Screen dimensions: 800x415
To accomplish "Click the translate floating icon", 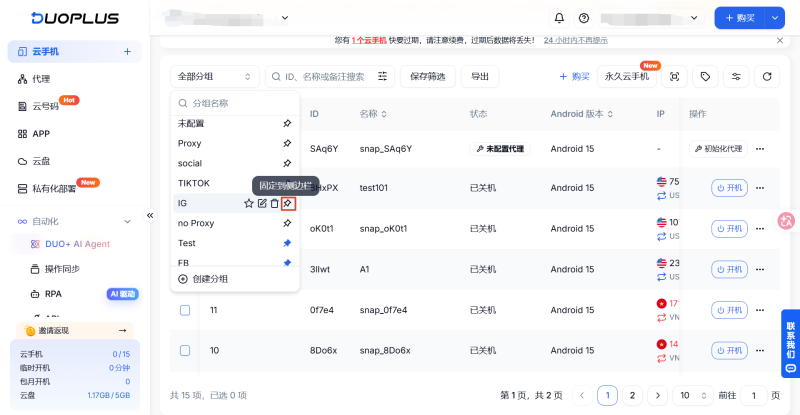I will pos(786,221).
